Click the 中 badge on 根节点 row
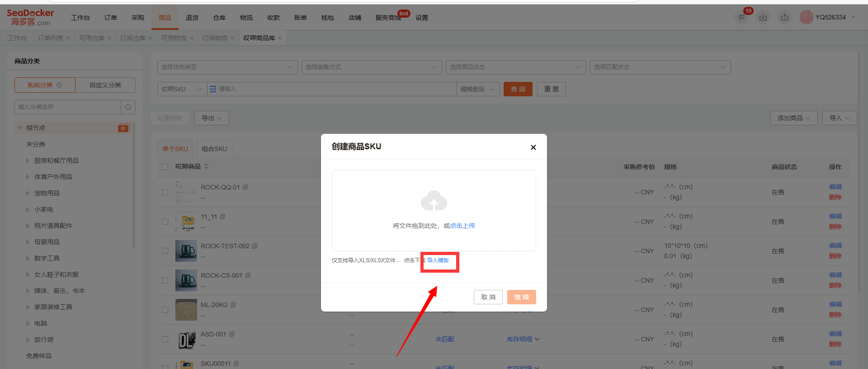Image resolution: width=868 pixels, height=369 pixels. pos(123,128)
